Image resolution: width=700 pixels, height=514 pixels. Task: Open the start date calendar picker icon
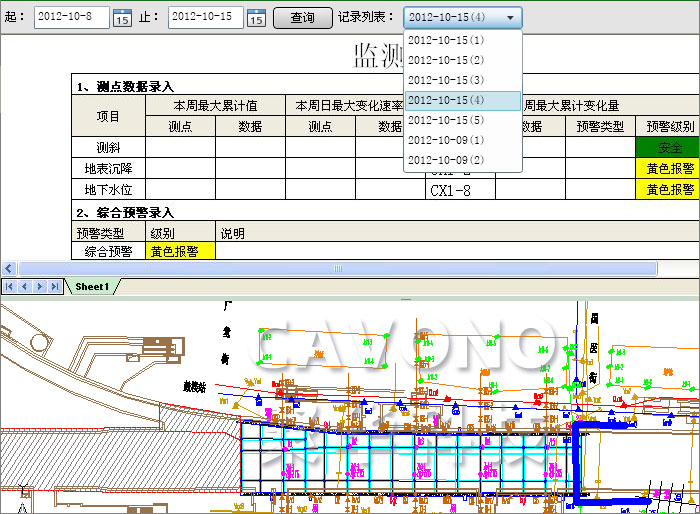(122, 17)
